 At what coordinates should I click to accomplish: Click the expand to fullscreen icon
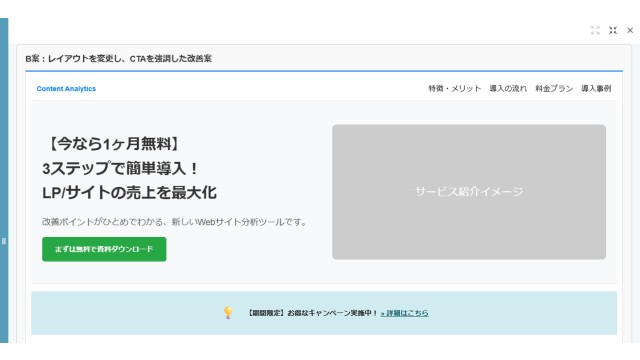(595, 30)
